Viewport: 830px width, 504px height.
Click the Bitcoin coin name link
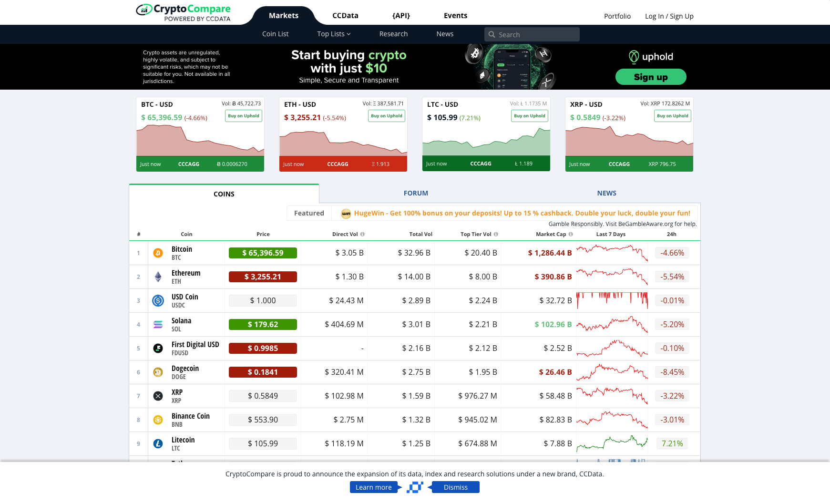tap(182, 249)
